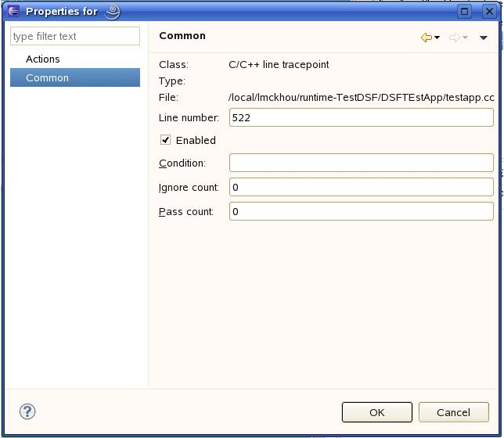The image size is (504, 438).
Task: Click the forward navigation arrow icon
Action: click(x=454, y=38)
